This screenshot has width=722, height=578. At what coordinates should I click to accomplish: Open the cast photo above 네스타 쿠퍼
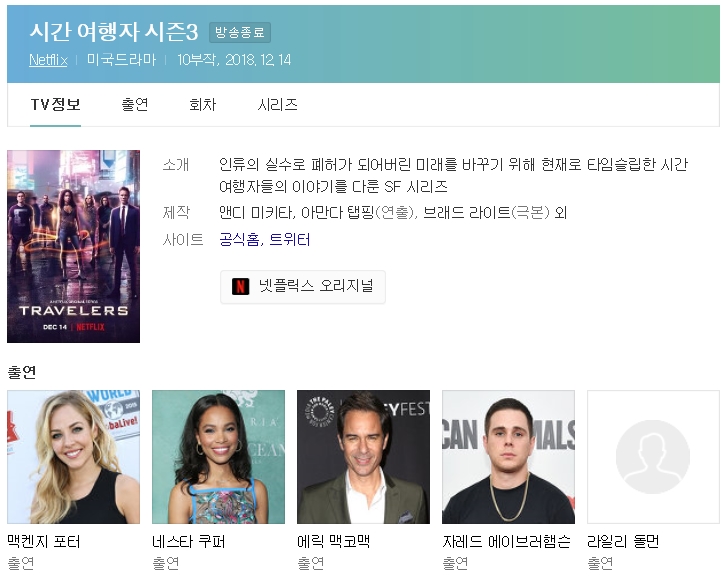pos(218,456)
